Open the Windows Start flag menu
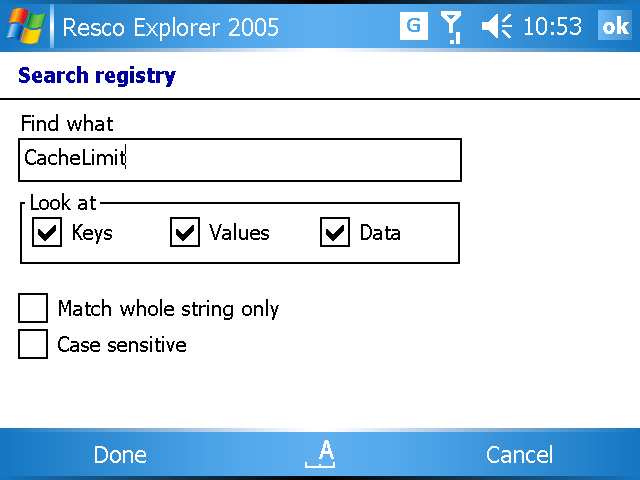640x480 pixels. [x=25, y=27]
